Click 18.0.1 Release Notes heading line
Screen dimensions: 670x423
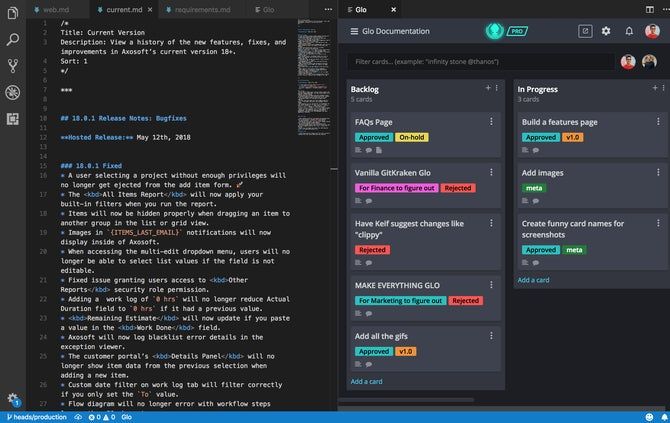click(x=123, y=118)
